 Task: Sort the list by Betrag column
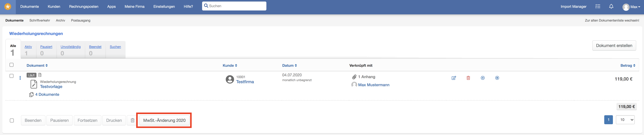click(628, 65)
